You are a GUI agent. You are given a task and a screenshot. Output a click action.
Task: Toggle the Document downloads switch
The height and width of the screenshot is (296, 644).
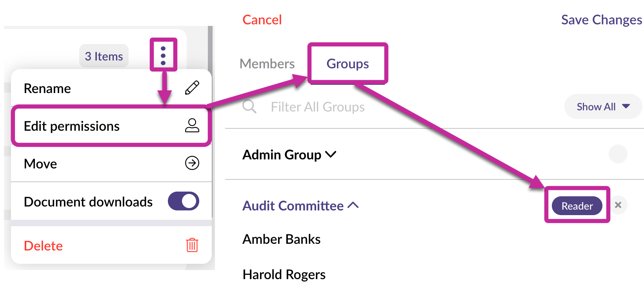pos(184,201)
